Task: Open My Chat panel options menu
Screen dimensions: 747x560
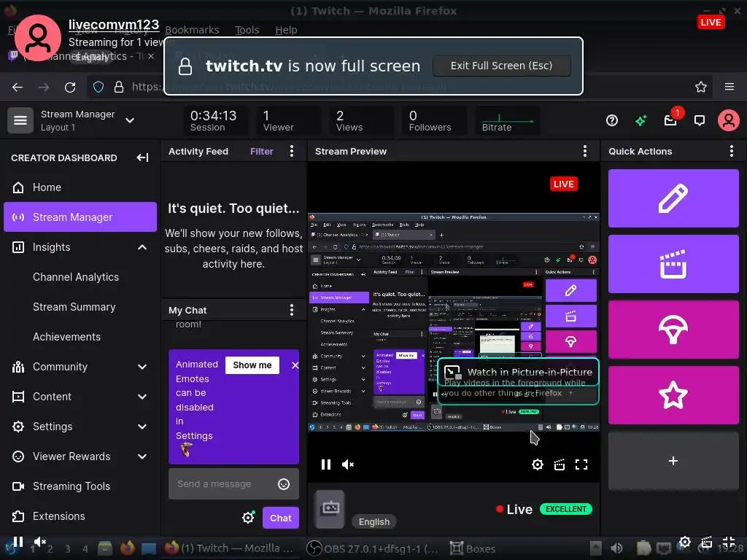Action: tap(292, 310)
